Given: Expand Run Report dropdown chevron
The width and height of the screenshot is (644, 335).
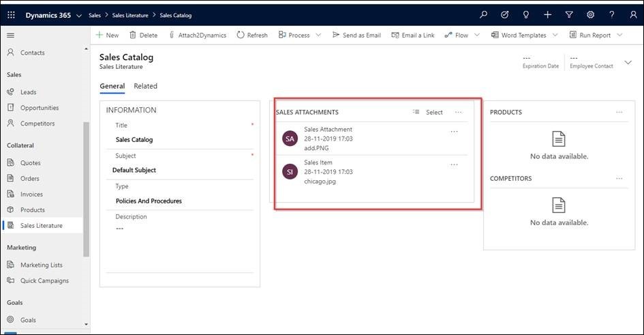Looking at the screenshot, I should pos(619,35).
